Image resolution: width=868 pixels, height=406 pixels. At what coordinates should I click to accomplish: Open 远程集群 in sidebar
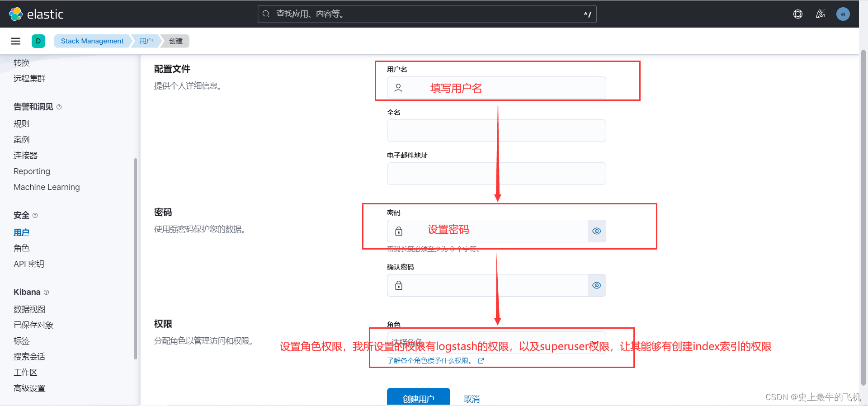29,79
